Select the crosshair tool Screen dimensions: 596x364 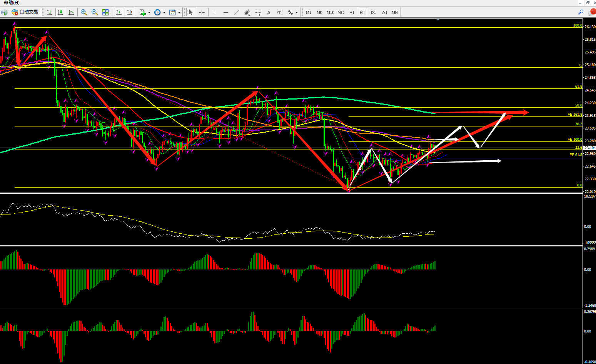coord(202,12)
